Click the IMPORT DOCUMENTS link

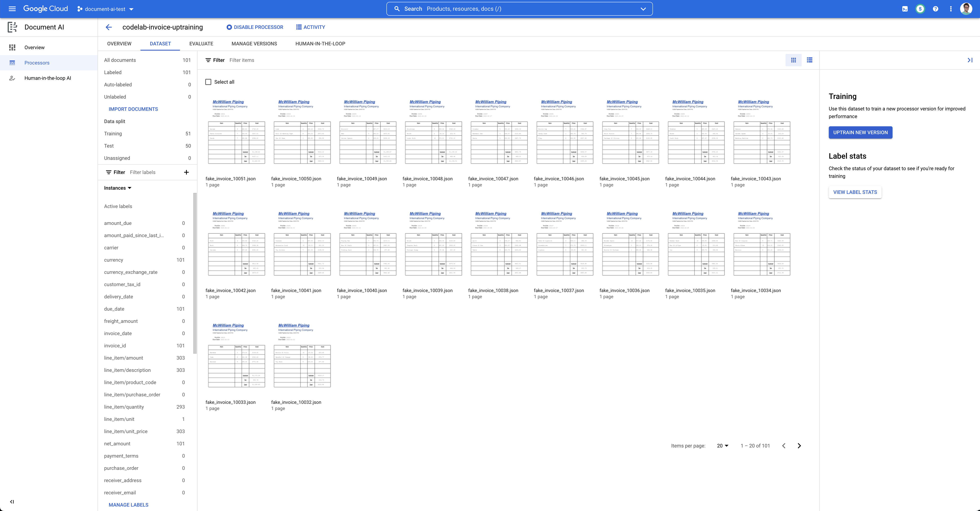[x=133, y=109]
